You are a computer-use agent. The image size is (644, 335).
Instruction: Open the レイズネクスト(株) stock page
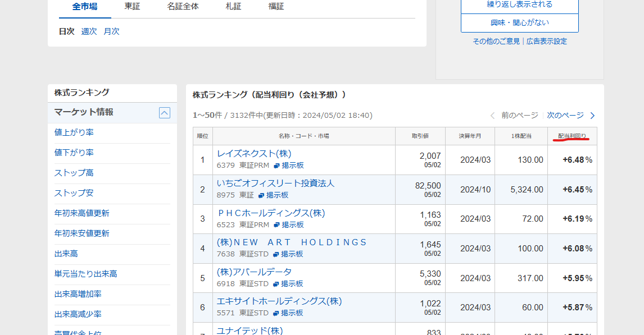pos(254,154)
